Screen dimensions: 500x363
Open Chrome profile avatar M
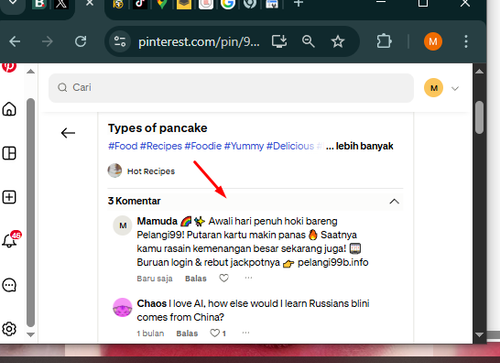433,42
